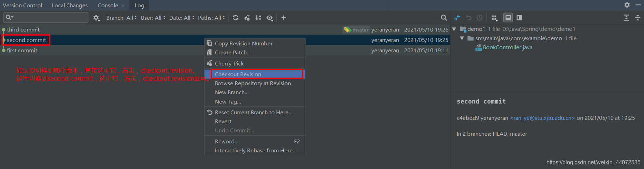Collapse all nodes in changed files tree
The image size is (644, 169).
638,18
